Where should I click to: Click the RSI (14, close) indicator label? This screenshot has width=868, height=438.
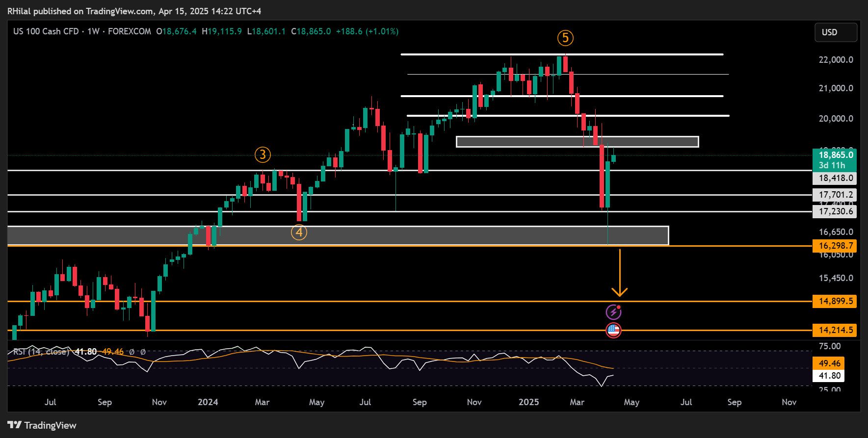click(x=41, y=352)
